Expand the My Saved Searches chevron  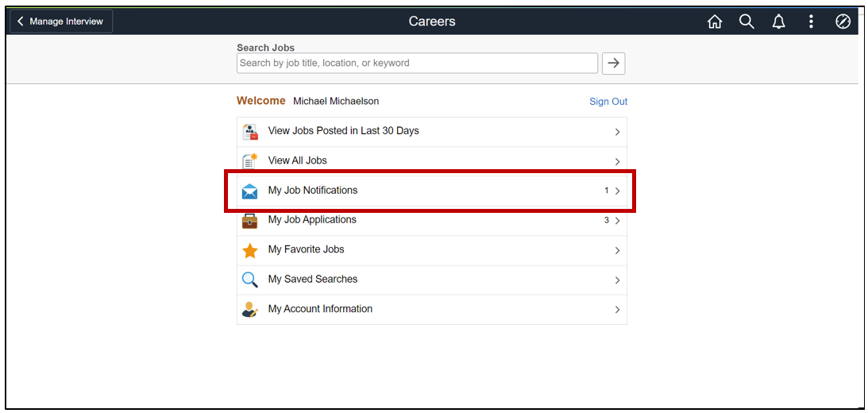[617, 280]
